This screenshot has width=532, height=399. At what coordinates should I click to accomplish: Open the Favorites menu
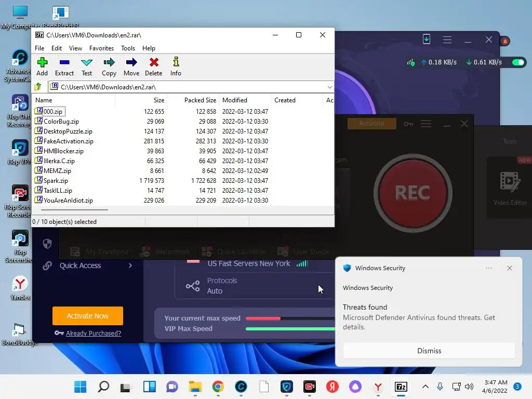tap(101, 48)
